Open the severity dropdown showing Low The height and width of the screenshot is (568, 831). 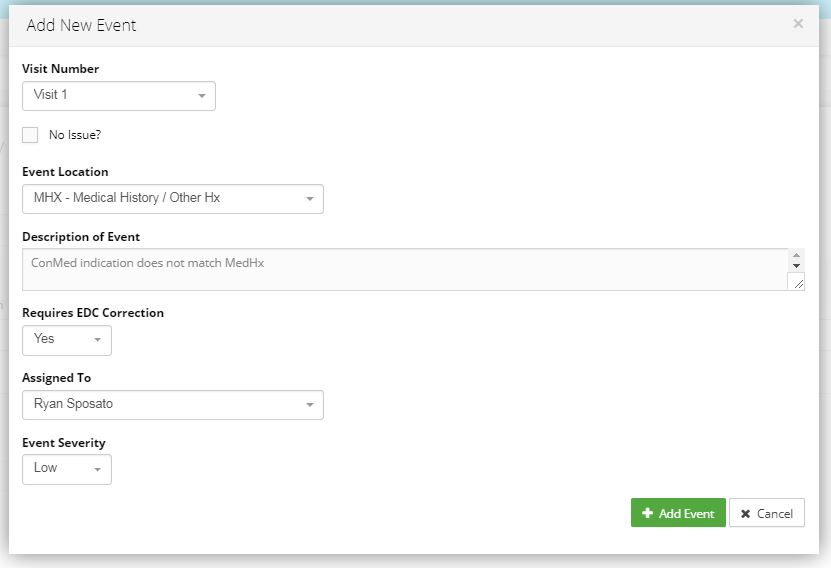pyautogui.click(x=66, y=469)
